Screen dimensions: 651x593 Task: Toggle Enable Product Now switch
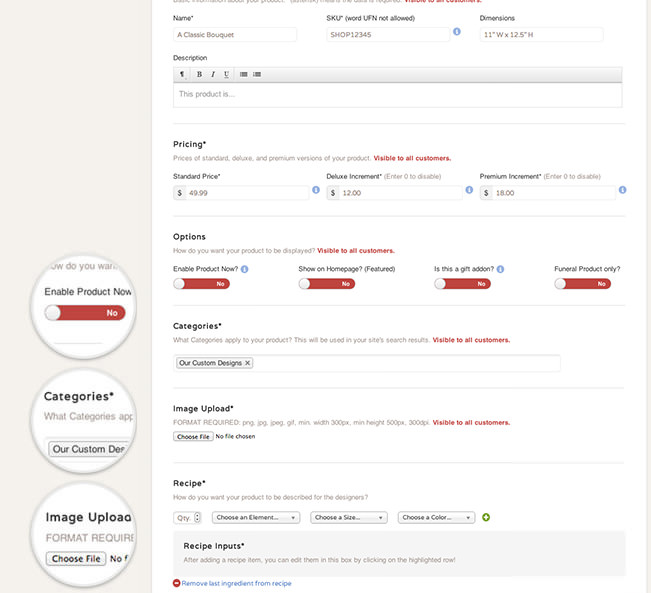pos(202,284)
